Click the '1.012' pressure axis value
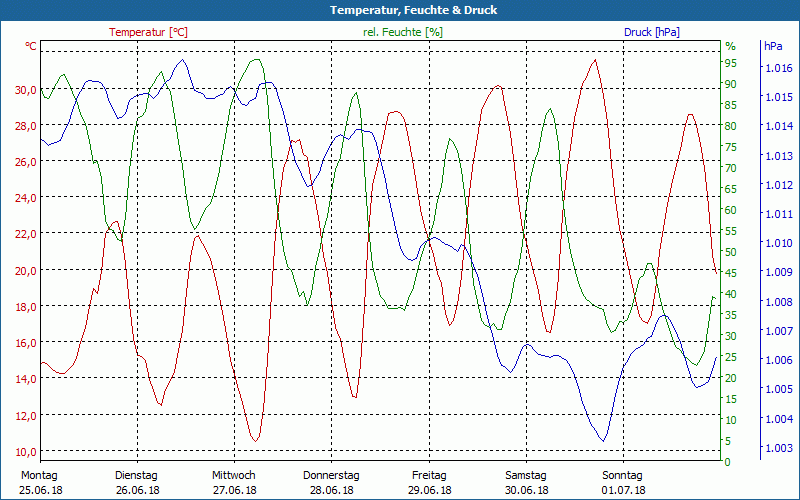Image resolution: width=800 pixels, height=500 pixels. 779,185
